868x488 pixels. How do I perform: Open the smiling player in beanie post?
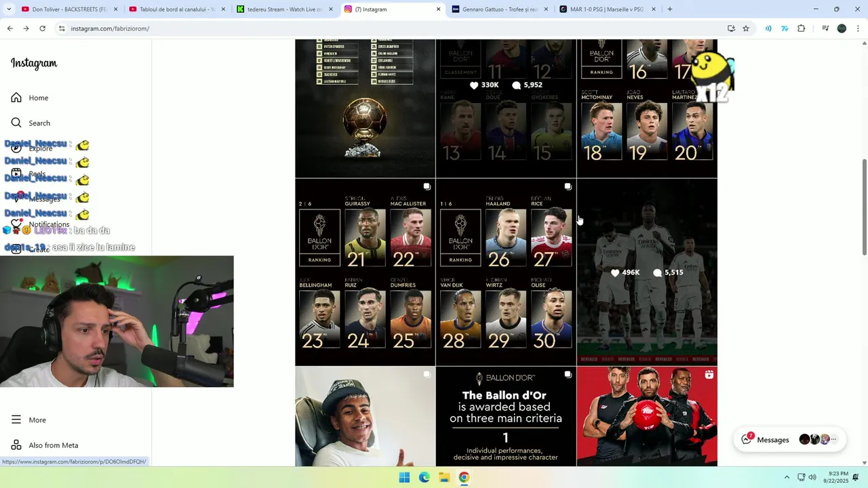pyautogui.click(x=365, y=416)
